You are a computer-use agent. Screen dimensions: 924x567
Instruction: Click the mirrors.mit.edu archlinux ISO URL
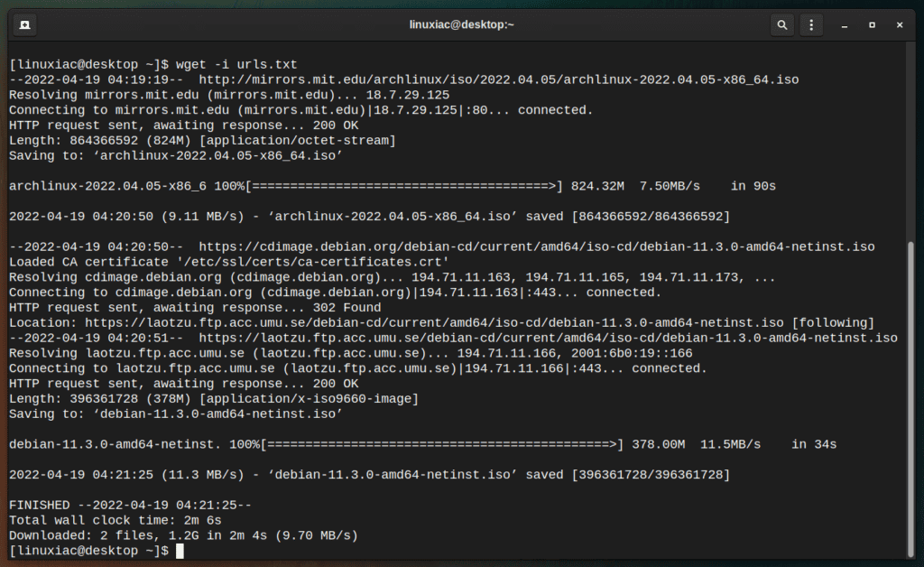(x=498, y=79)
